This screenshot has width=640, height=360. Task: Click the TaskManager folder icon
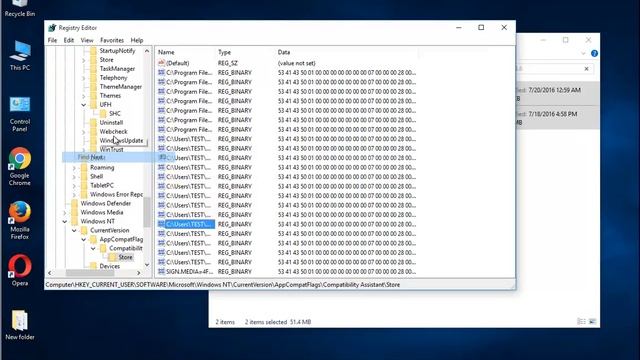click(x=93, y=69)
